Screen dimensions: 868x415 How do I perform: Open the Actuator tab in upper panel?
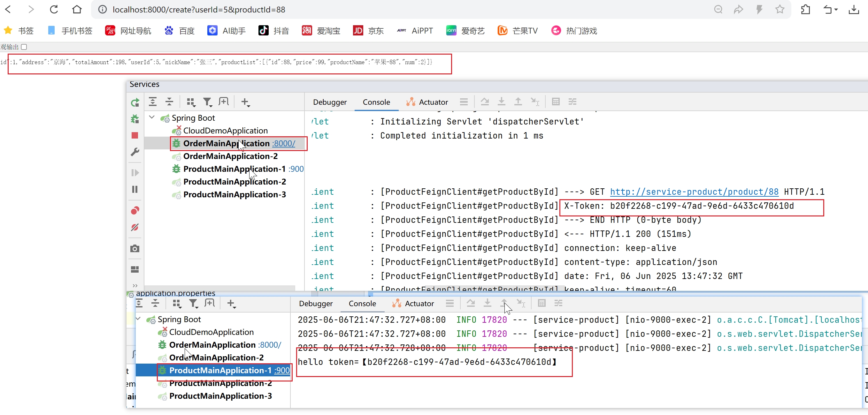(x=433, y=102)
